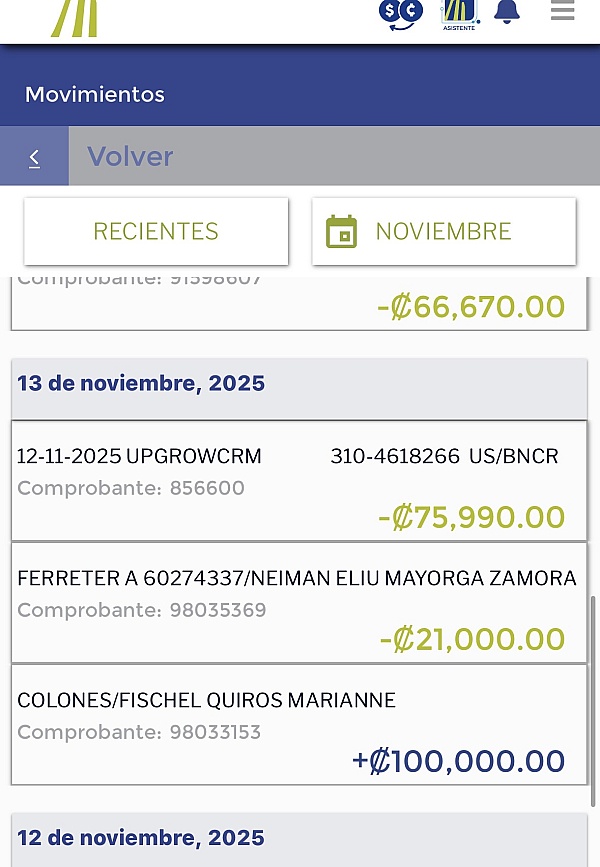Click the Movimientos page title
Viewport: 600px width, 867px height.
click(x=95, y=95)
